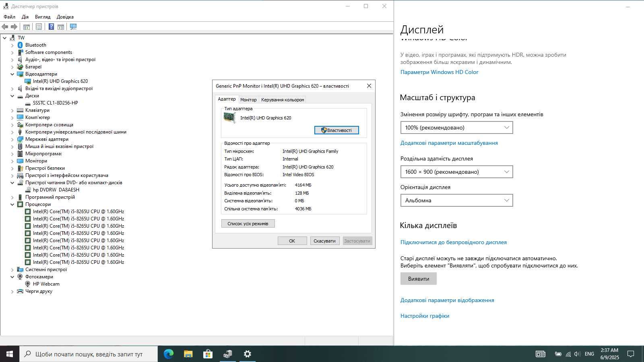The height and width of the screenshot is (362, 644).
Task: Select the Батареї battery icon
Action: click(20, 67)
